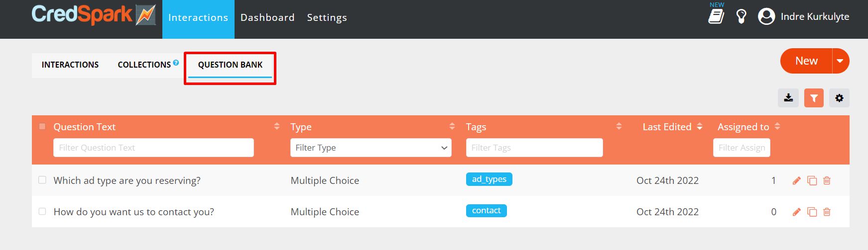Sort by Last Edited column arrows
This screenshot has height=250, width=868.
coord(700,127)
